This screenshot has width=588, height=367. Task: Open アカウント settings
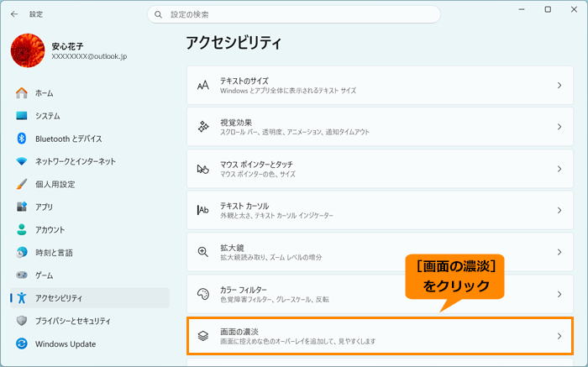(x=50, y=230)
